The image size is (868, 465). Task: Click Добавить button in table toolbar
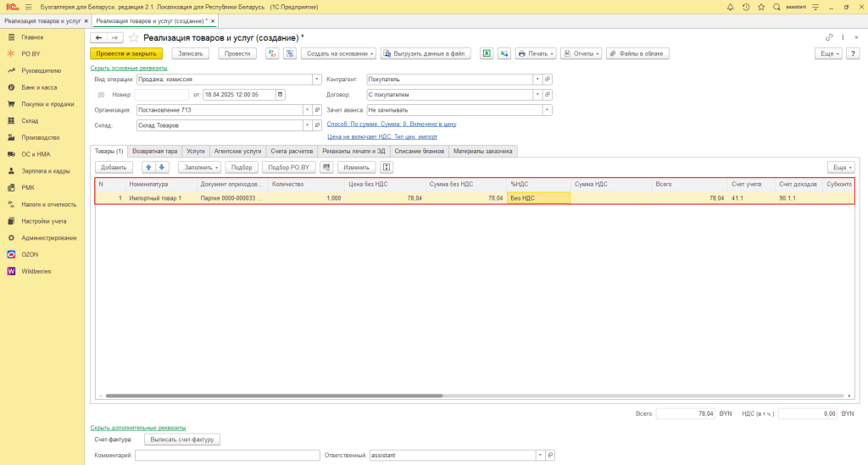tap(114, 167)
